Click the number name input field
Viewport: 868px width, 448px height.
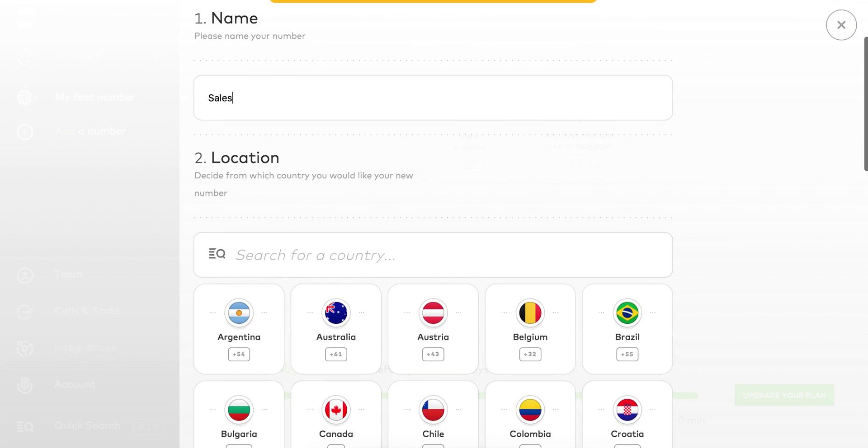433,98
